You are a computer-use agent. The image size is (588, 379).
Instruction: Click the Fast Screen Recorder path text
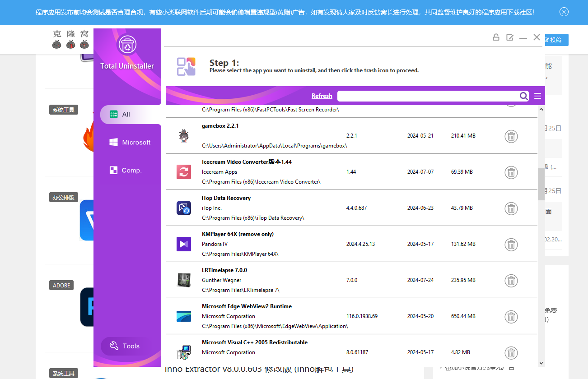point(271,110)
